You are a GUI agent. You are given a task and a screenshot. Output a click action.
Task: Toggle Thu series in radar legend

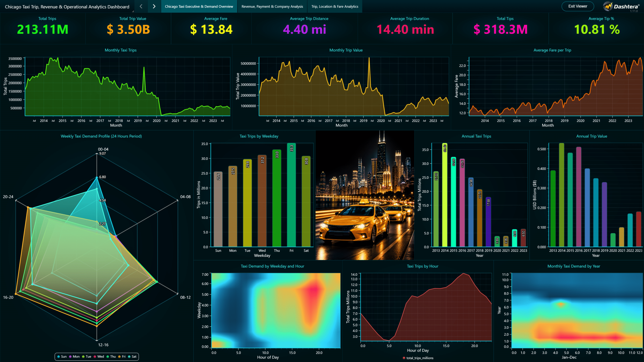click(111, 356)
